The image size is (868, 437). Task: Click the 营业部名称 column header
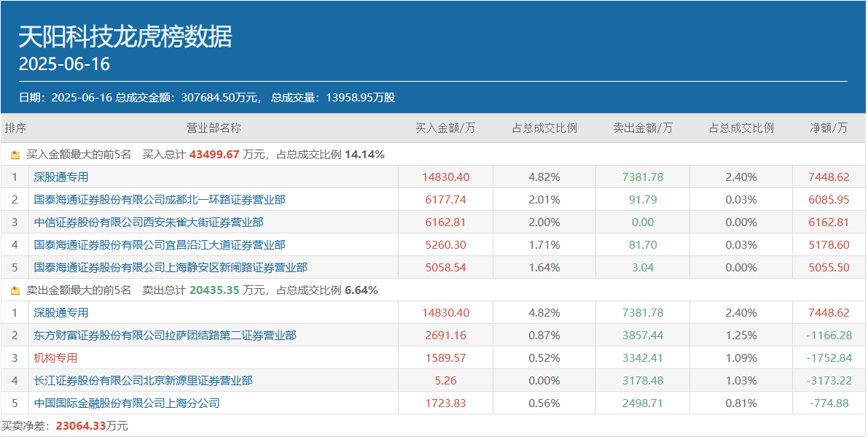point(214,128)
